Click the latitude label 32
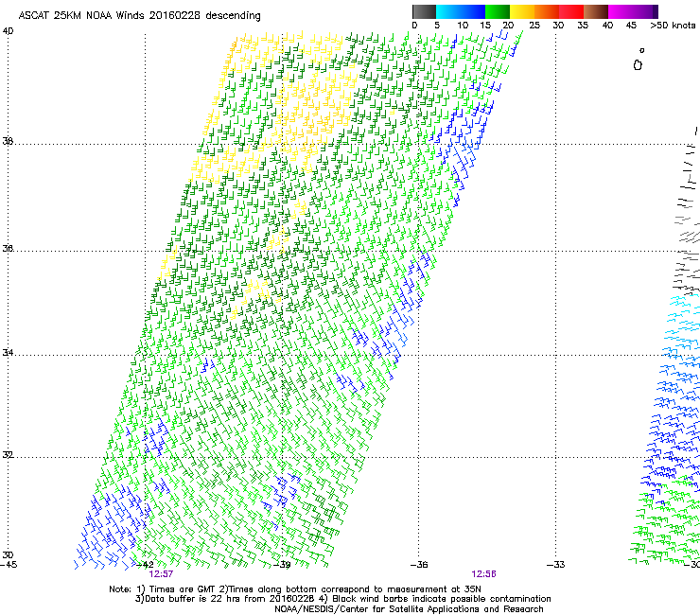 coord(8,455)
